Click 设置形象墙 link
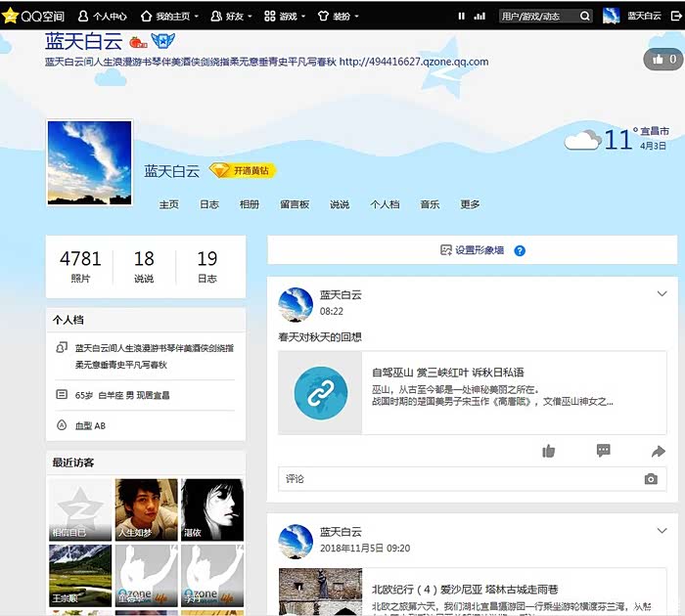 point(473,250)
